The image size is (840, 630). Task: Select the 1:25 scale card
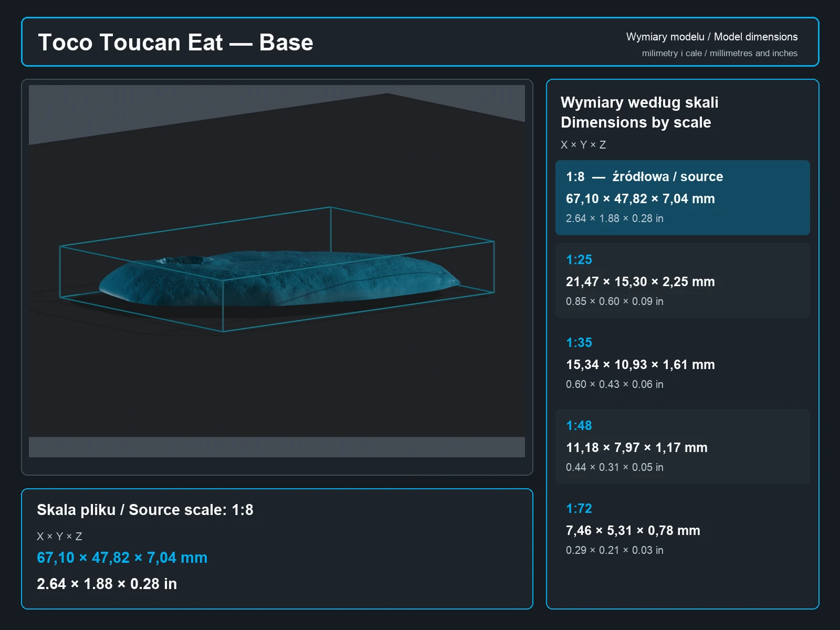coord(682,280)
